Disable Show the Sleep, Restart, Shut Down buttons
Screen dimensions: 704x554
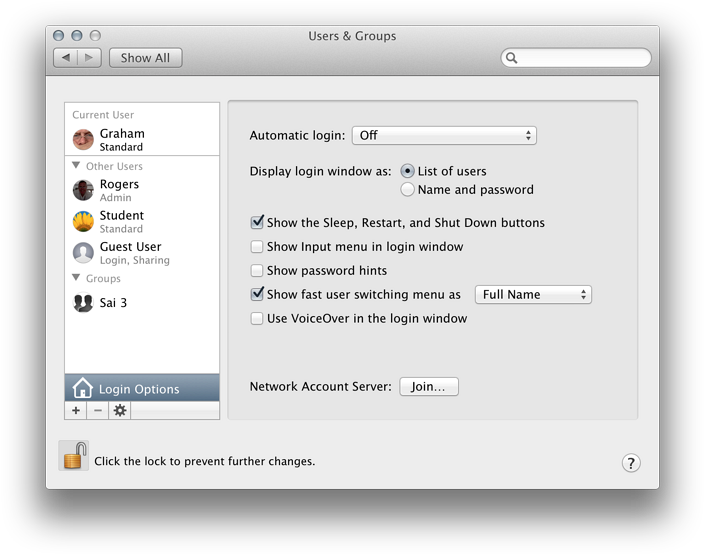[257, 222]
